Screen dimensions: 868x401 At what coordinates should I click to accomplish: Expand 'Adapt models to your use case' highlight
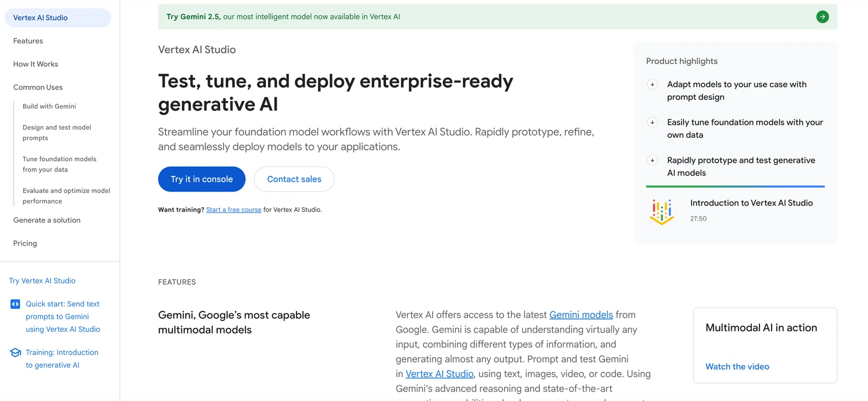click(x=652, y=84)
